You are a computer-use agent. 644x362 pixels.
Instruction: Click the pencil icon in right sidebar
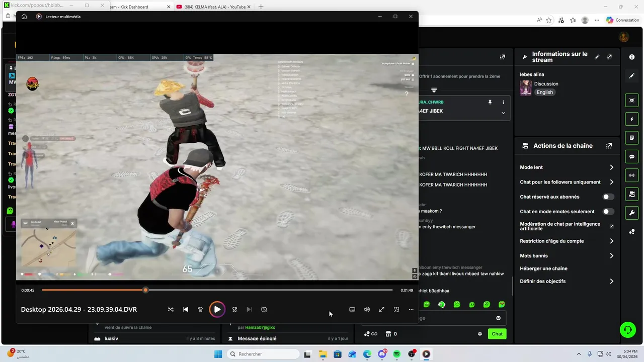[632, 76]
